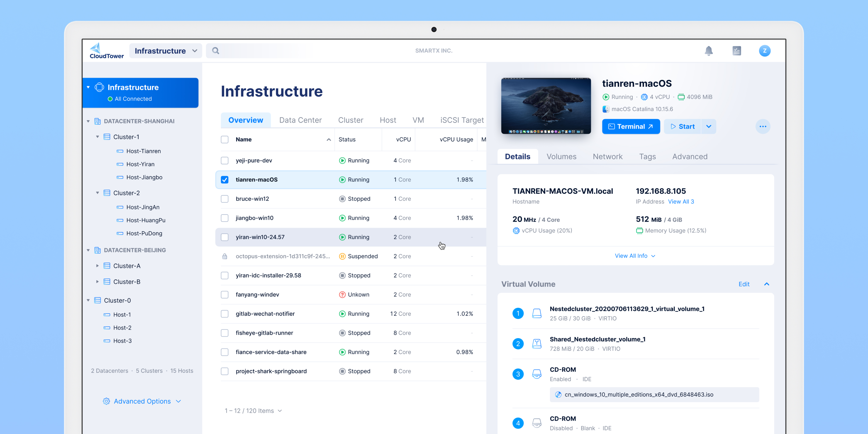Click the search magnifier icon
Viewport: 868px width, 434px height.
coord(216,51)
